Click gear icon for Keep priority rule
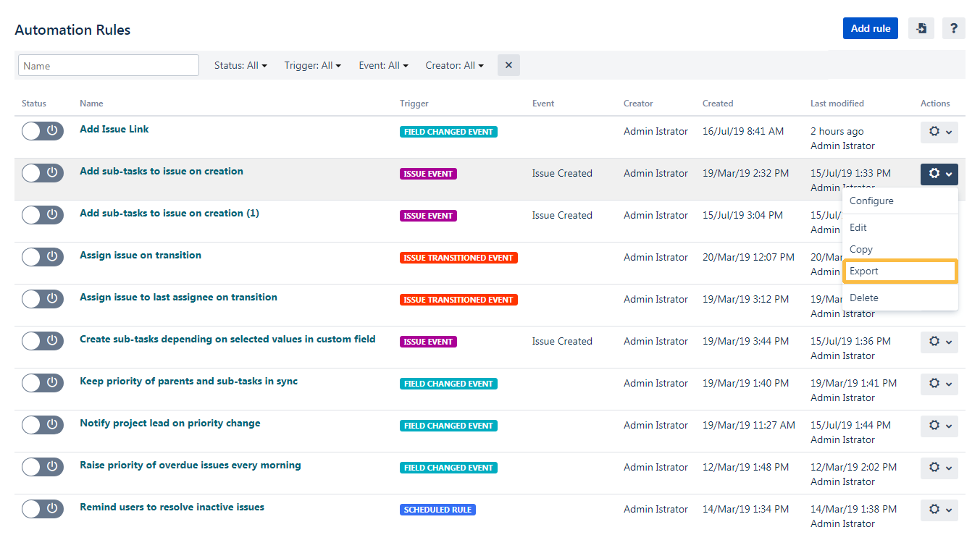Screen dimensions: 980x535 939,384
